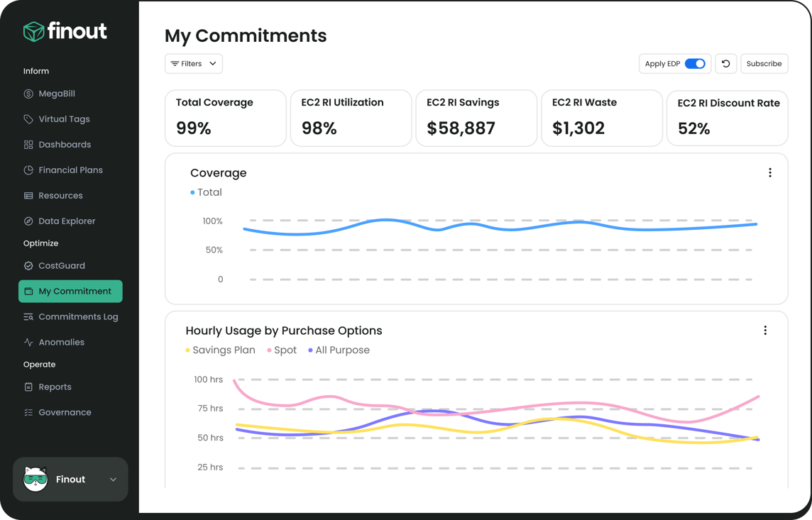Toggle the Savings Plan legend series
Image resolution: width=812 pixels, height=520 pixels.
click(221, 350)
